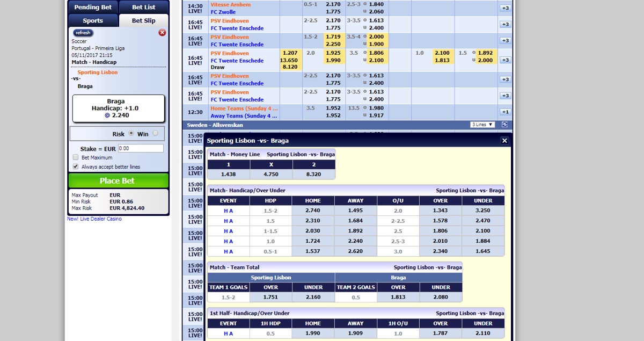
Task: Tick the Bet Maximum checkbox
Action: 76,157
